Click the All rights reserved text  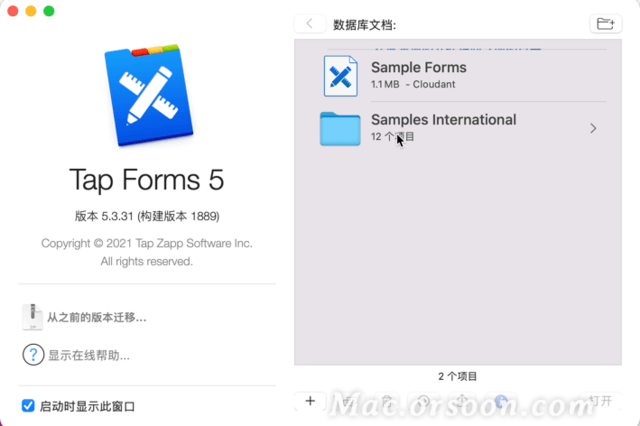coord(147,261)
